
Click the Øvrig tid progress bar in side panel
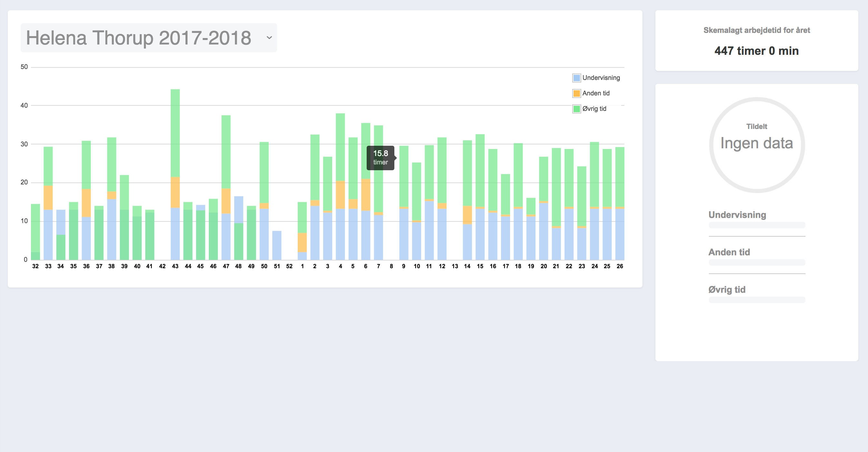[757, 300]
